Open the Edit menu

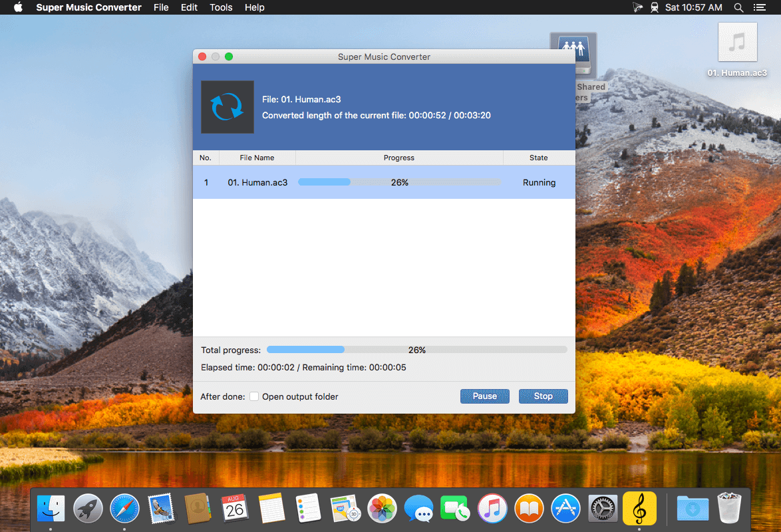pyautogui.click(x=190, y=7)
